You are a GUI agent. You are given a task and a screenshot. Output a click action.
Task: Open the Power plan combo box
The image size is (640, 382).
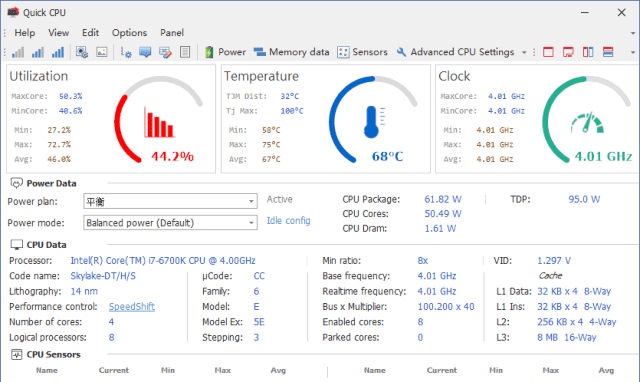[x=170, y=201]
